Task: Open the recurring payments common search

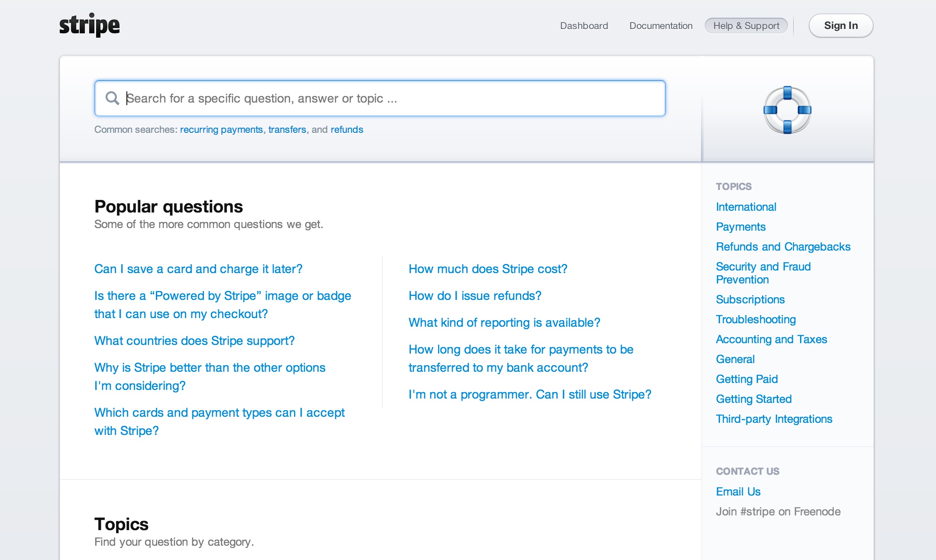Action: coord(221,129)
